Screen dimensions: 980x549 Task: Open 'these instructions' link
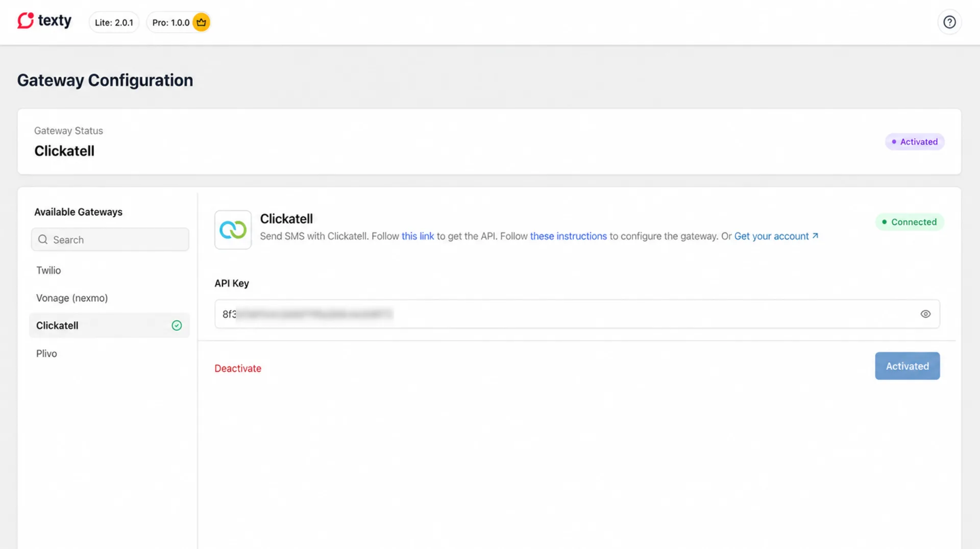(568, 236)
